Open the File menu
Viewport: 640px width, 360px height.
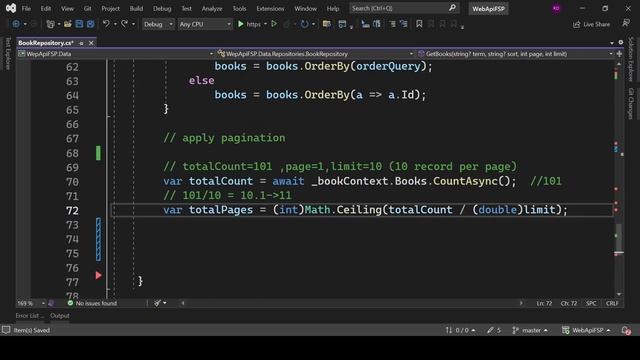(x=26, y=9)
